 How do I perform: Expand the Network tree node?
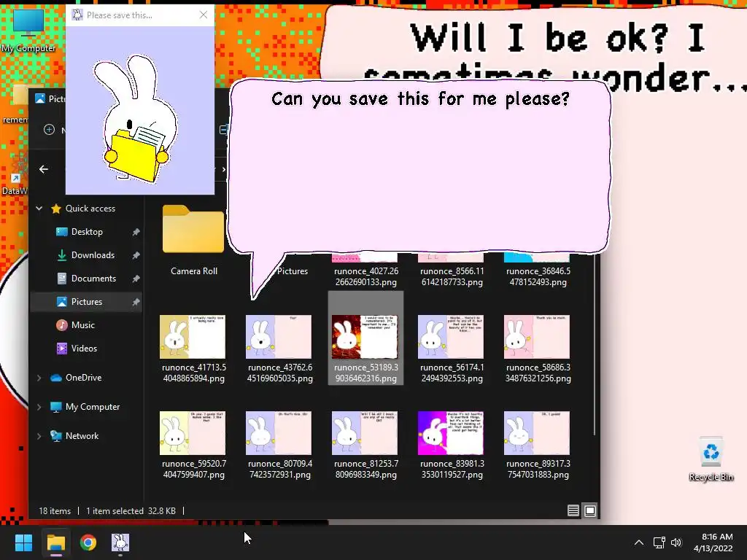[x=39, y=436]
